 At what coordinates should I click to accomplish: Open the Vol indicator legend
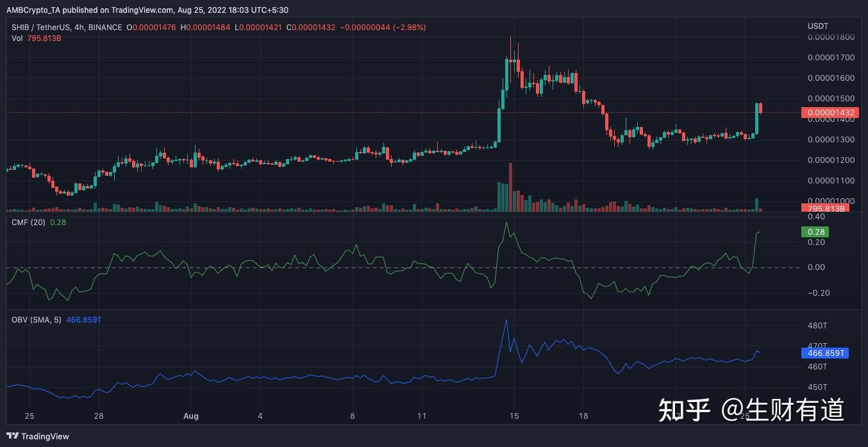click(x=18, y=38)
